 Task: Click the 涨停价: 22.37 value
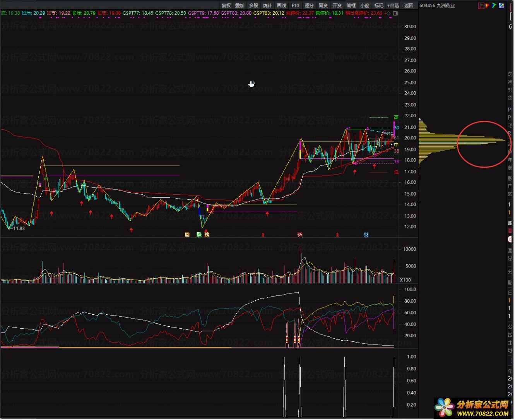pos(300,13)
